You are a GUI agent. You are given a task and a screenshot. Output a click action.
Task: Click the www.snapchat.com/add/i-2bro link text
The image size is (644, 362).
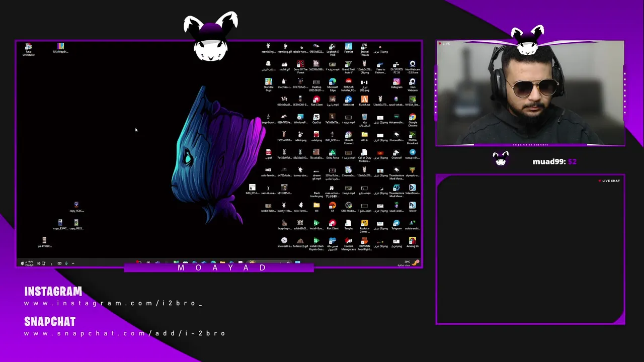tap(125, 333)
